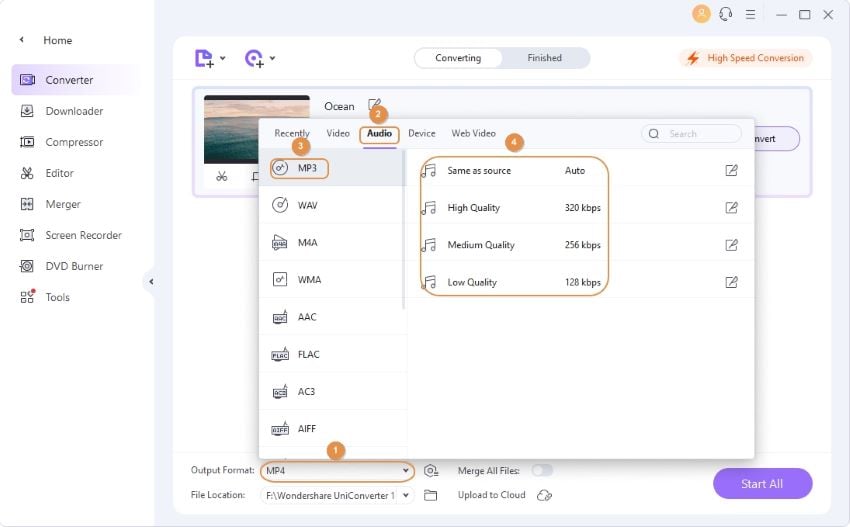The width and height of the screenshot is (850, 527).
Task: Open the Downloader tool
Action: 61,111
